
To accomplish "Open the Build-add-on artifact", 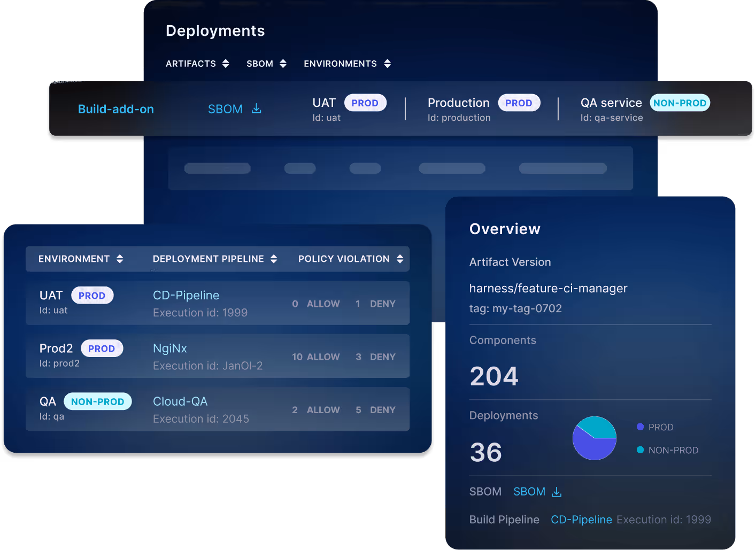I will pos(115,109).
